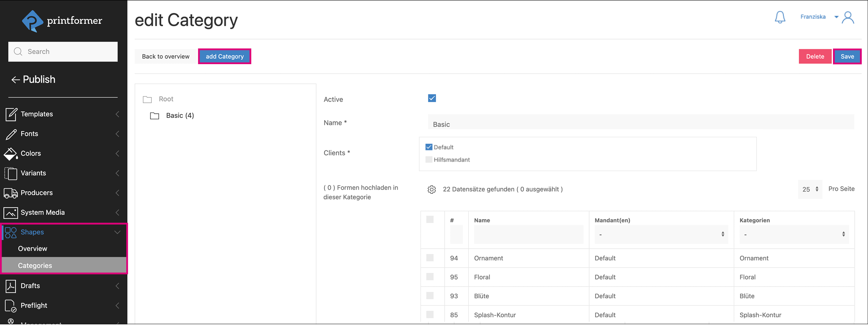Viewport: 868px width, 327px height.
Task: Change the Pro Seite page size dropdown
Action: 810,189
